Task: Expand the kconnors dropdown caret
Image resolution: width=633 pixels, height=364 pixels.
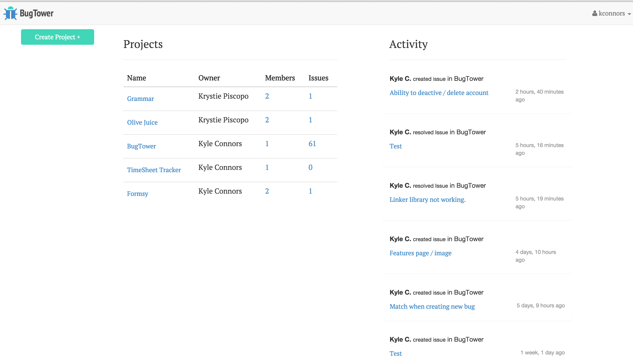Action: coord(629,14)
